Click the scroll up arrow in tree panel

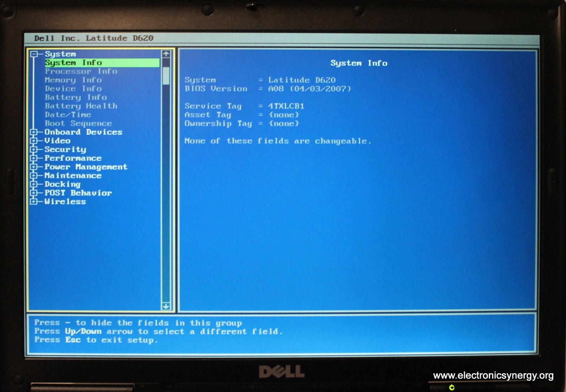coord(166,54)
